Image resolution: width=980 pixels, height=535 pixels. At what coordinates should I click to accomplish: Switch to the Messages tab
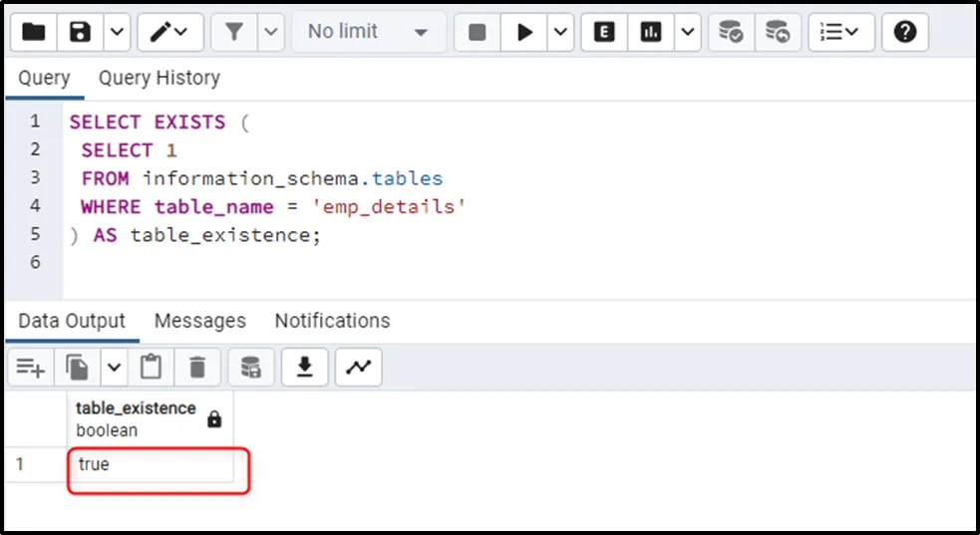(199, 321)
